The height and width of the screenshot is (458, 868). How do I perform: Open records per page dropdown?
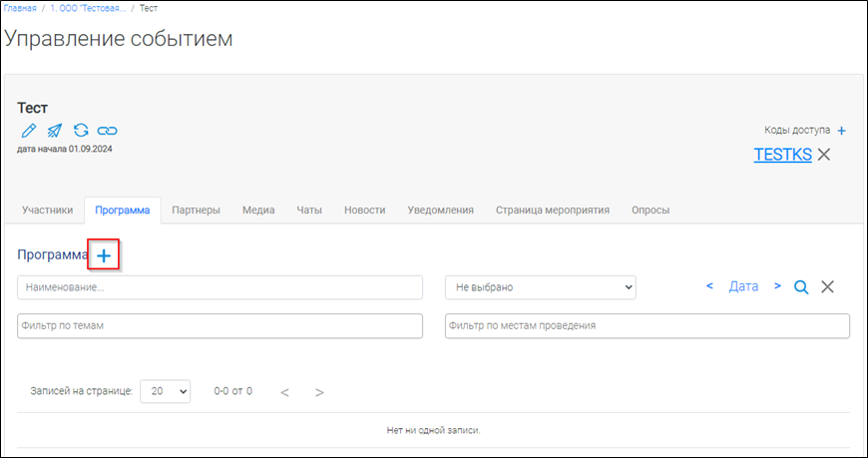click(166, 392)
